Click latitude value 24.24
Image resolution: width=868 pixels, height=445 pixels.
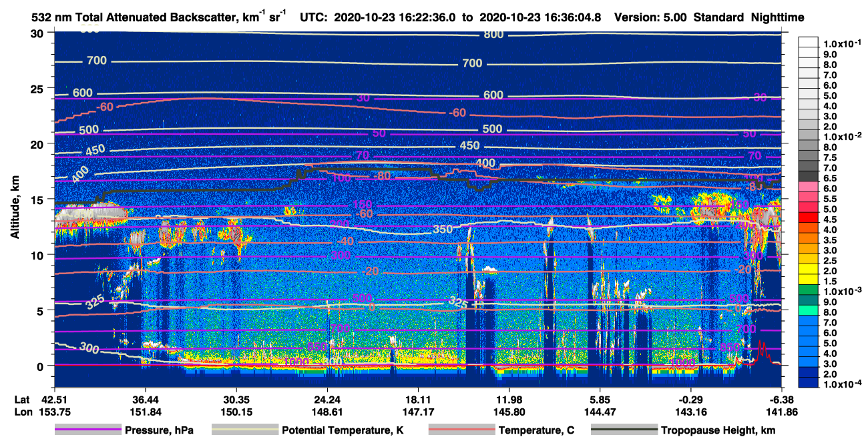[x=327, y=400]
